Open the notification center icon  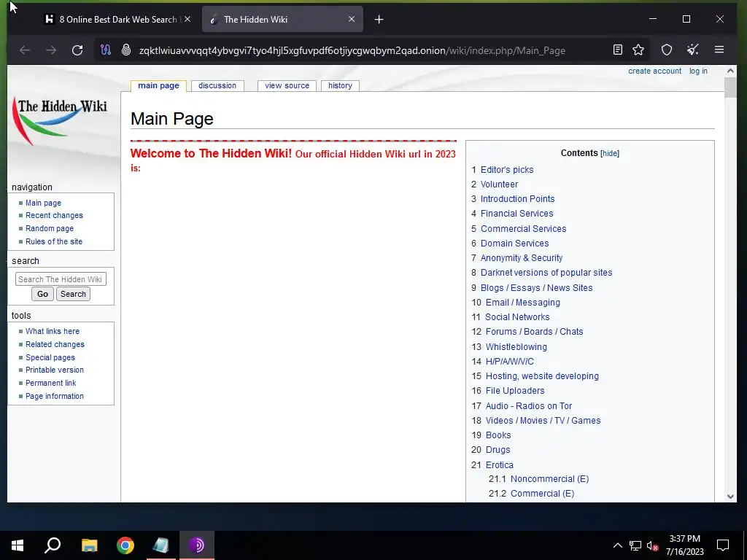[x=723, y=545]
